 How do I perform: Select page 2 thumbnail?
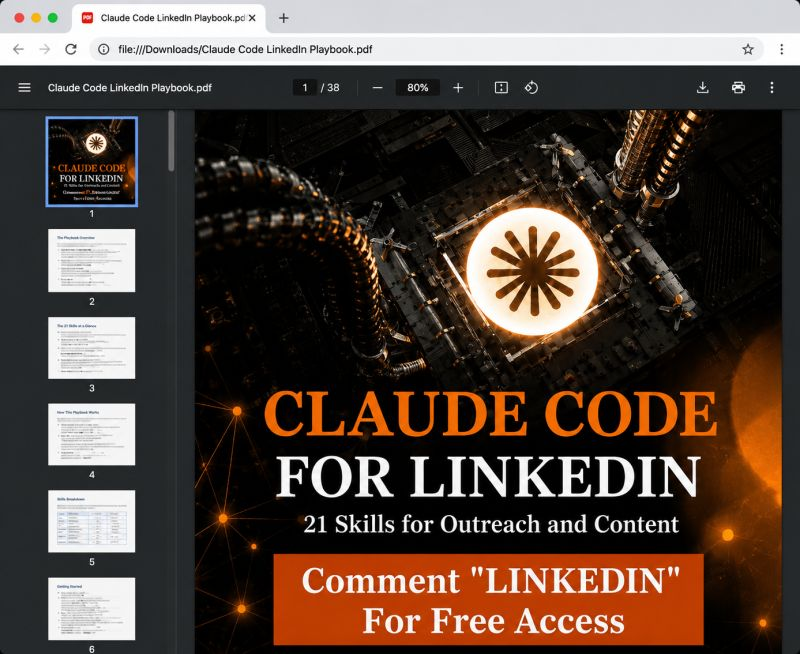coord(92,260)
